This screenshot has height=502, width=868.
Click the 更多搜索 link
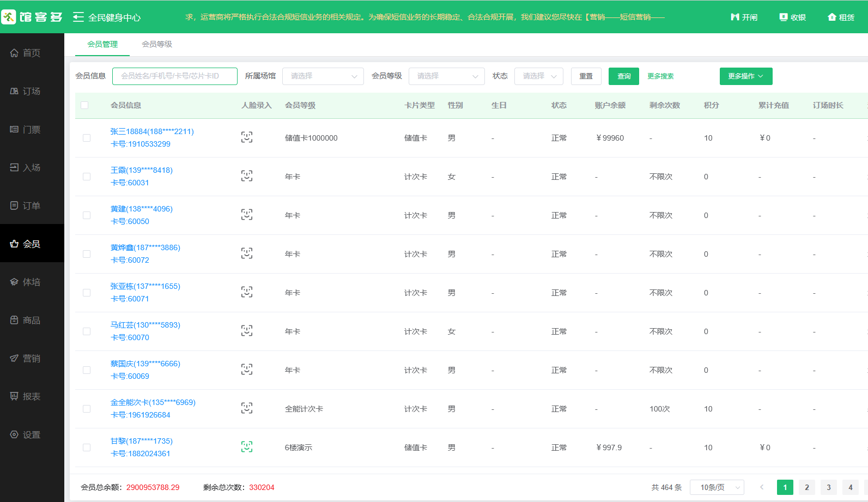(660, 76)
